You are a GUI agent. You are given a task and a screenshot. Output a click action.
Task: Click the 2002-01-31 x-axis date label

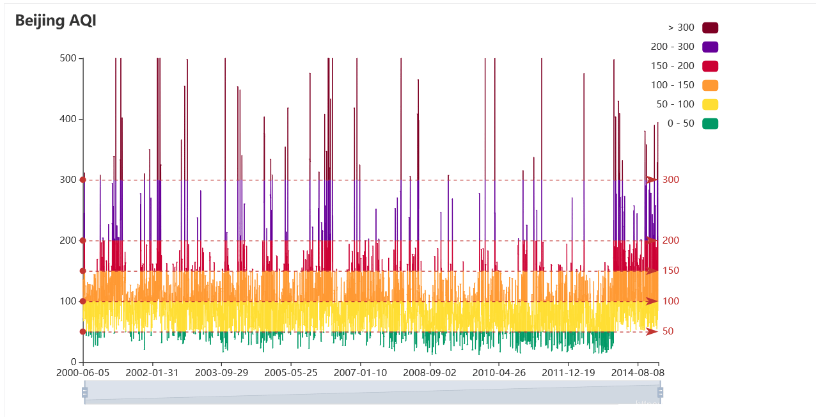point(152,373)
